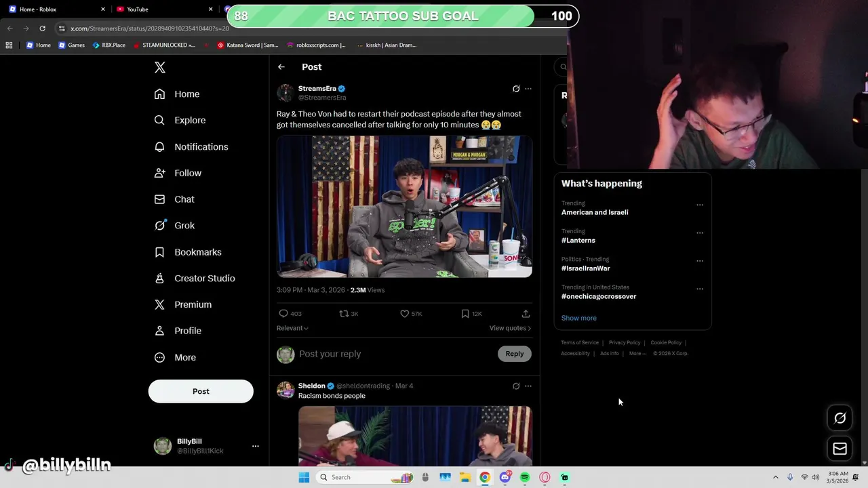Image resolution: width=868 pixels, height=488 pixels.
Task: Open the image in Sheldon's reply
Action: 415,436
